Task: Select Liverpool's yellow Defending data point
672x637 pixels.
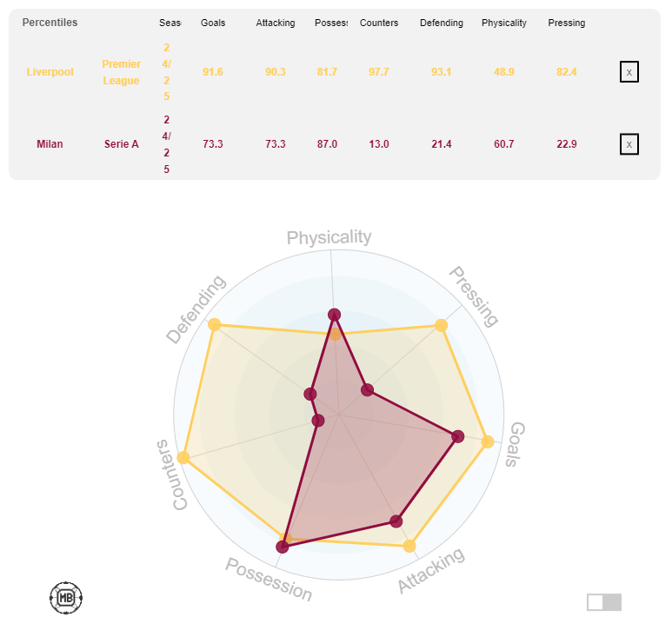Action: pos(214,324)
